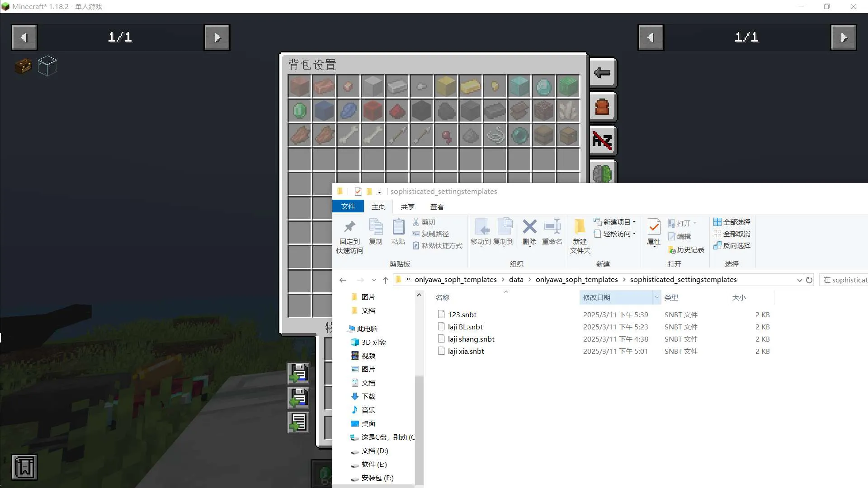Open the Date modified column filter dropdown
The height and width of the screenshot is (488, 868).
656,297
